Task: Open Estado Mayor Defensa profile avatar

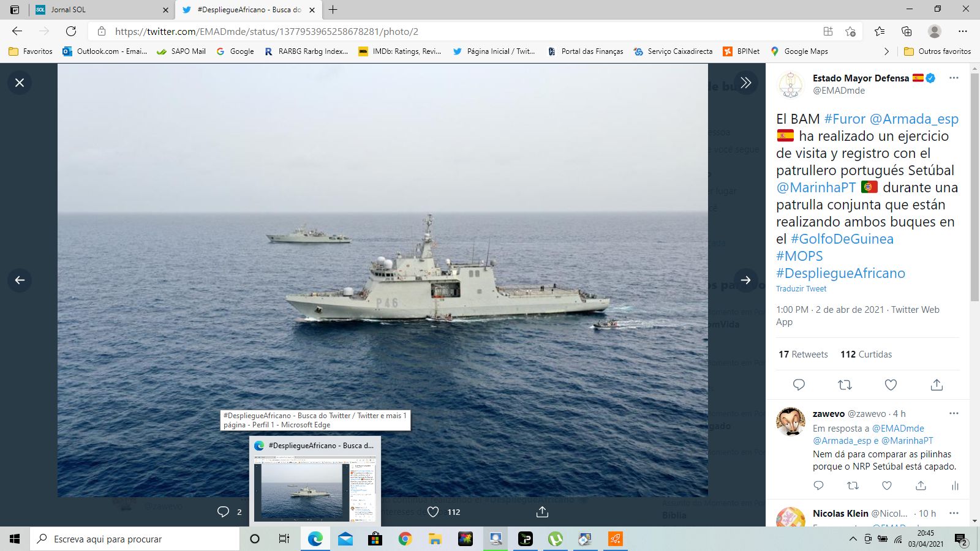Action: coord(791,84)
